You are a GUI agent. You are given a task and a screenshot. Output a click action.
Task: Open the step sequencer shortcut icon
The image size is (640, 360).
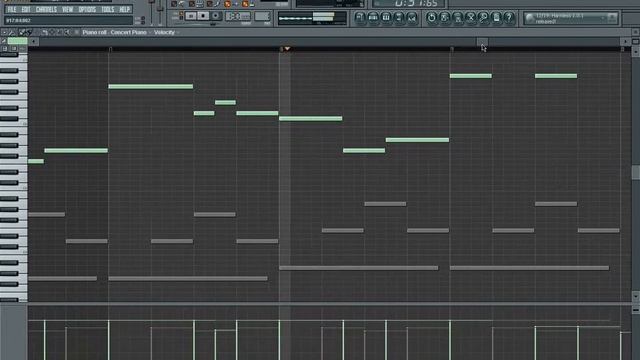373,17
